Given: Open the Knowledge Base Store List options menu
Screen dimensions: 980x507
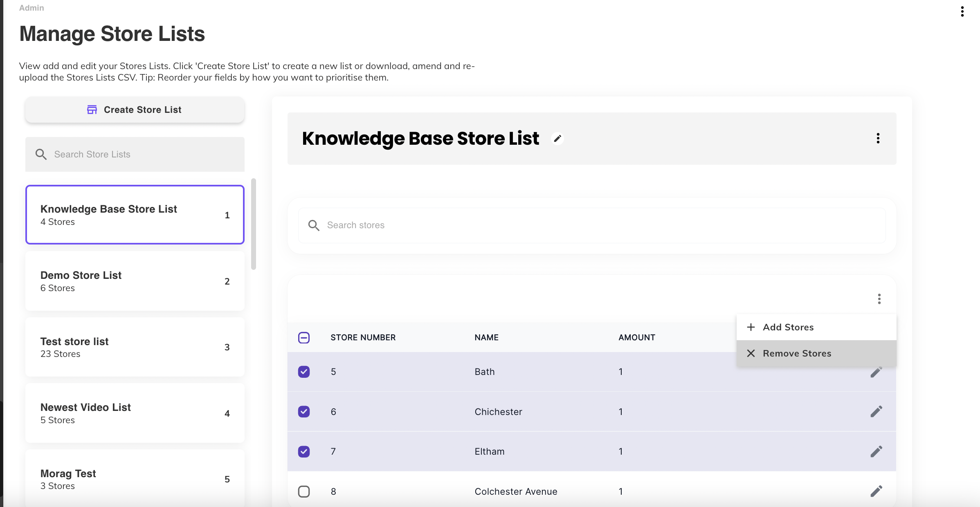Looking at the screenshot, I should [x=878, y=138].
